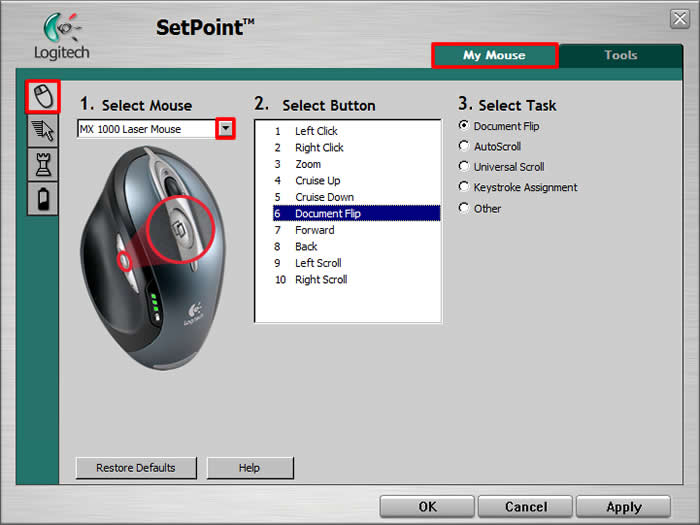Select Zoom in the button list

click(308, 164)
